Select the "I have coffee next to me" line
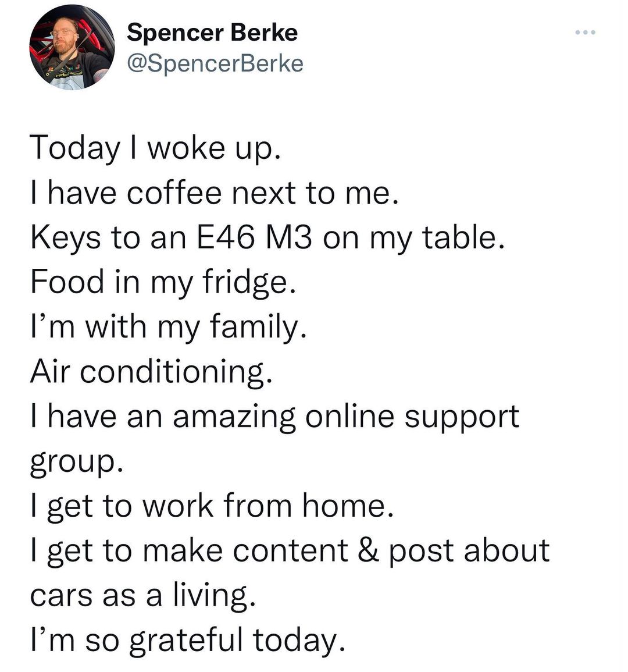The height and width of the screenshot is (672, 628). tap(214, 193)
